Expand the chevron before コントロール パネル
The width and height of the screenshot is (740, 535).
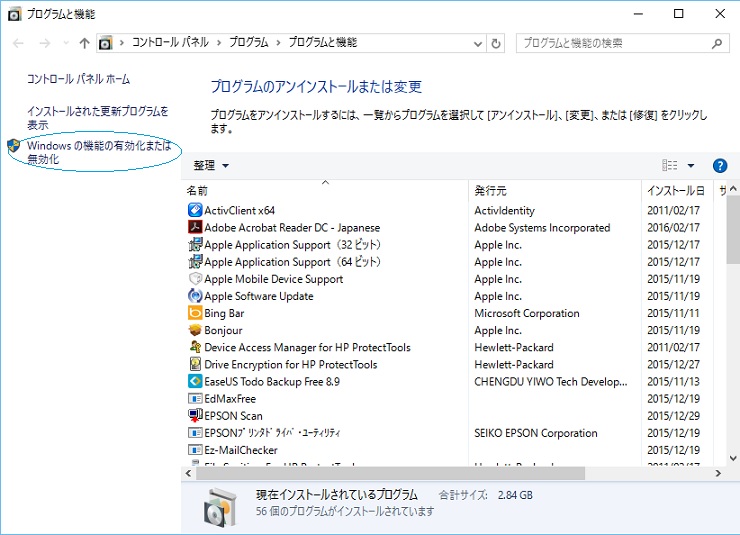(x=122, y=43)
